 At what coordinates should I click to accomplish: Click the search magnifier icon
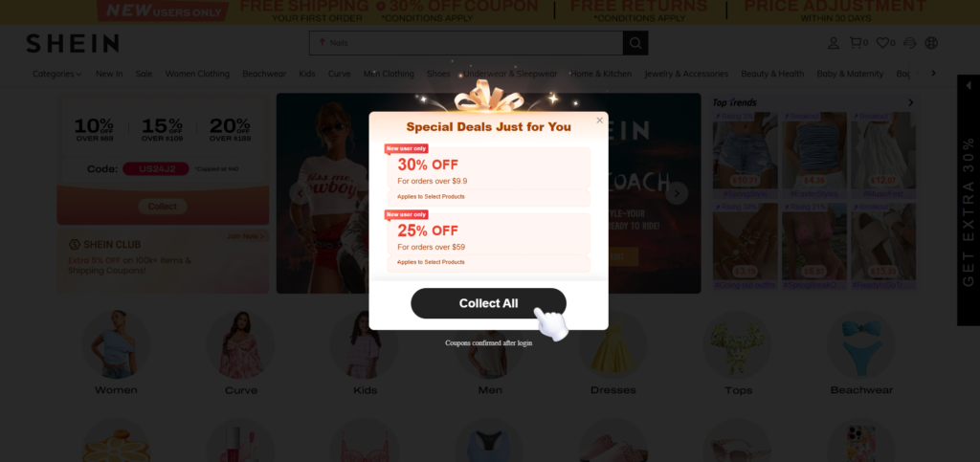click(635, 43)
